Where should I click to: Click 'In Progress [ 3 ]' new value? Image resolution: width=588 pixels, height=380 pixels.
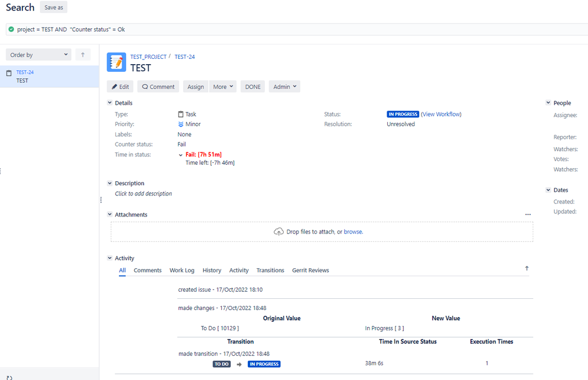pos(384,328)
